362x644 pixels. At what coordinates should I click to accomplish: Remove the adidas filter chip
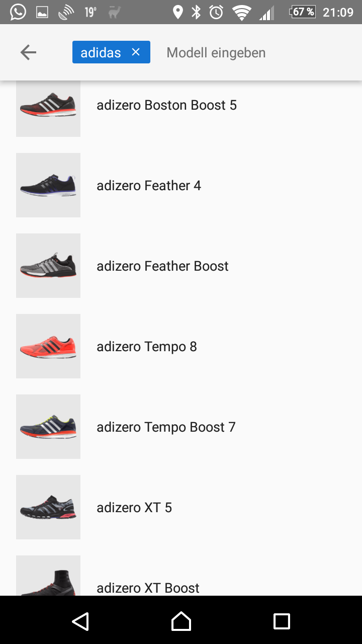[x=135, y=52]
